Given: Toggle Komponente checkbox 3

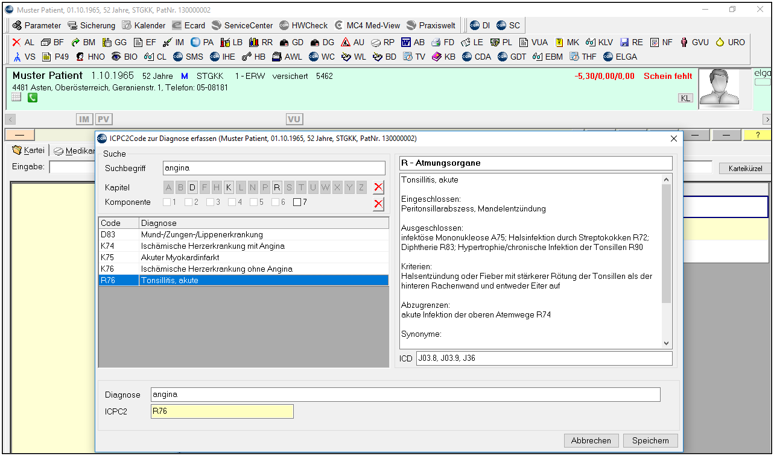Looking at the screenshot, I should coord(210,202).
